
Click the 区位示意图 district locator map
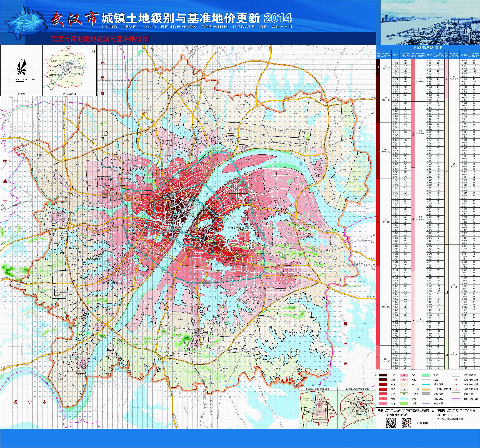pyautogui.click(x=69, y=68)
